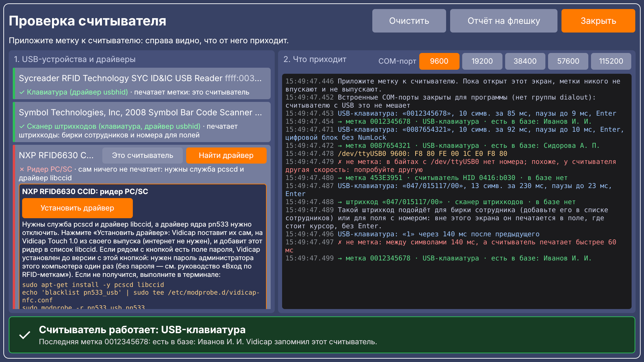Select COM-port speed 9600
Image resolution: width=644 pixels, height=362 pixels.
(x=439, y=61)
